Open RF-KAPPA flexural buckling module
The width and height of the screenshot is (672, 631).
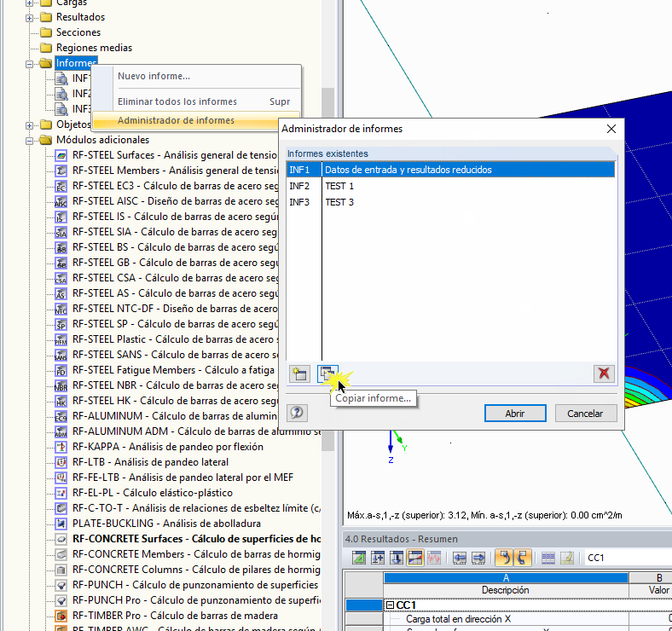point(167,447)
